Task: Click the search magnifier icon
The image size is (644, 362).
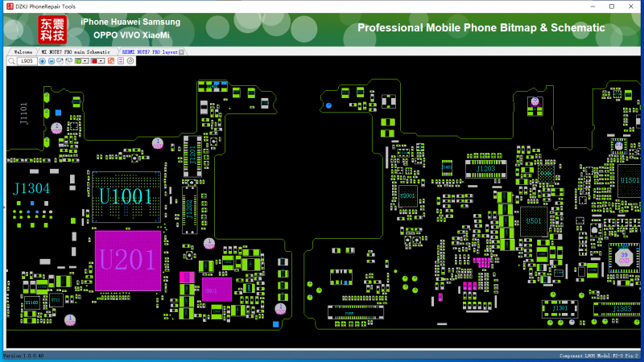Action: click(x=10, y=61)
